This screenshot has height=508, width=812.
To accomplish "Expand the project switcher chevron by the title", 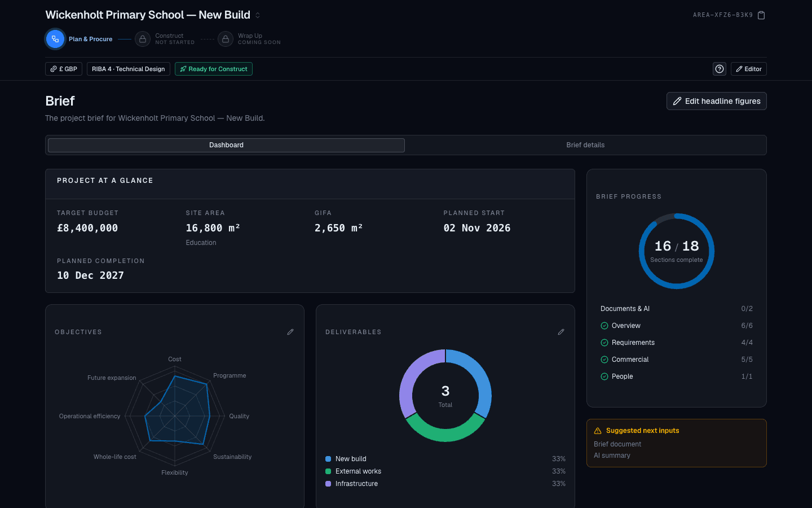I will click(258, 15).
